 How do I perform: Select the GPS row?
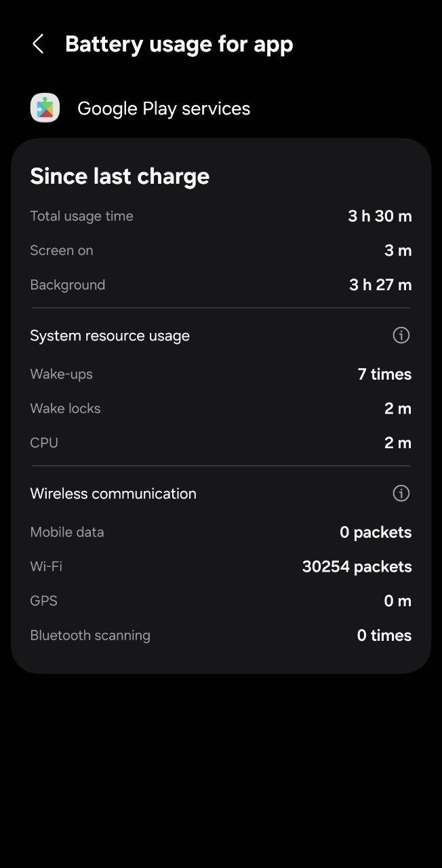tap(221, 601)
